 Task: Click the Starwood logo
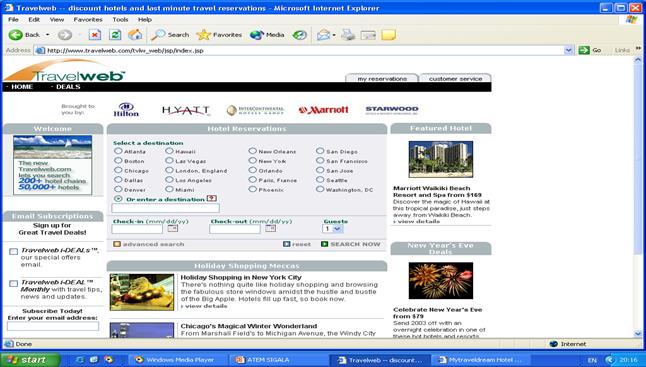pos(392,110)
